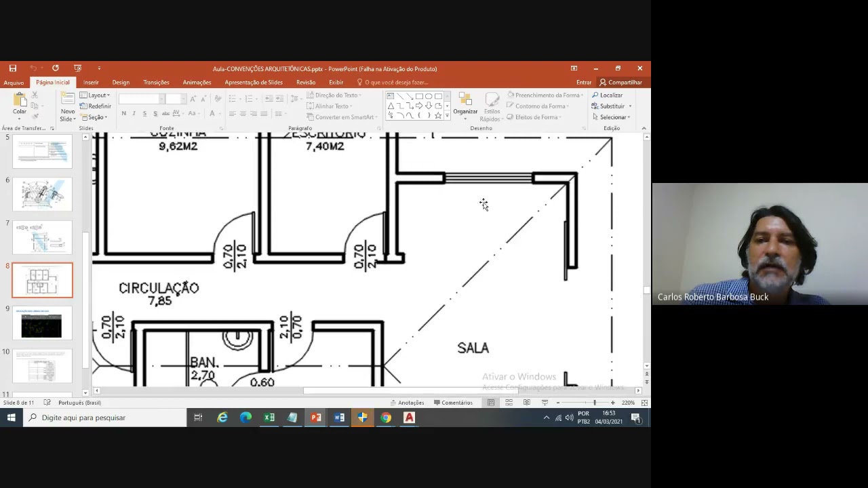The height and width of the screenshot is (488, 868).
Task: Toggle strikethrough (abc) formatting
Action: (x=165, y=114)
